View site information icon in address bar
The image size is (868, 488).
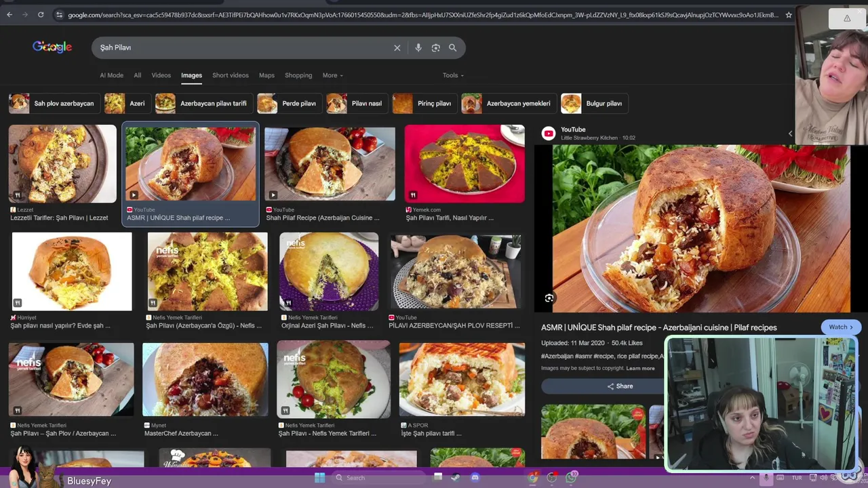(60, 14)
